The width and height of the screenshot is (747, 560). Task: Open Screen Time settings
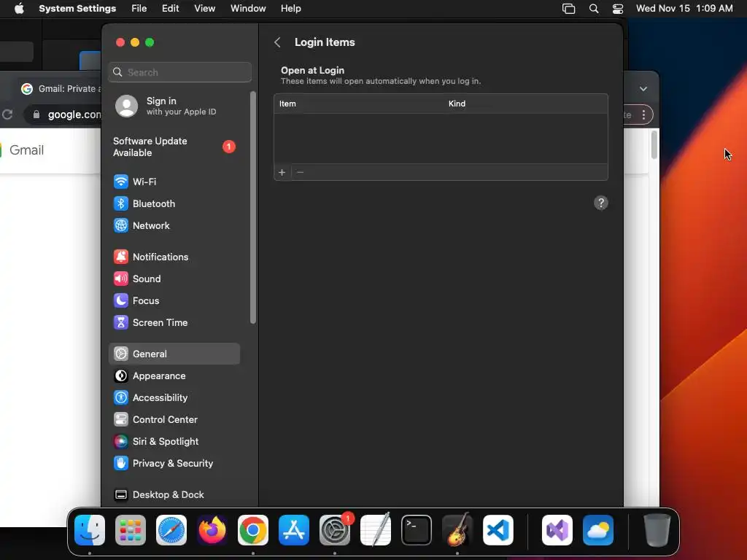tap(174, 322)
